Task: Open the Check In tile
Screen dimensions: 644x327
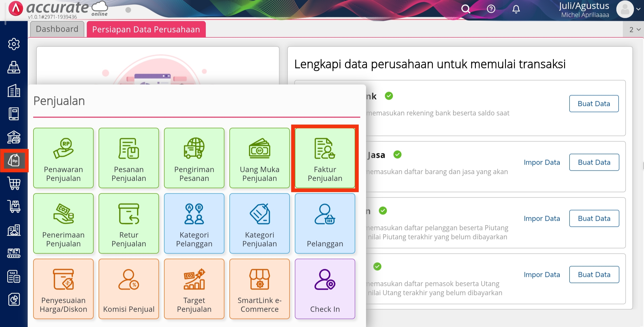Action: 325,289
